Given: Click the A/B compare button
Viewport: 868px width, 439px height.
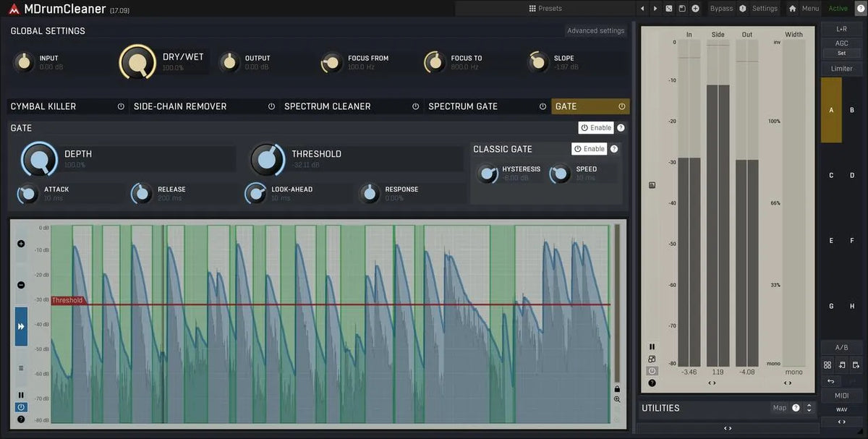Looking at the screenshot, I should [842, 348].
